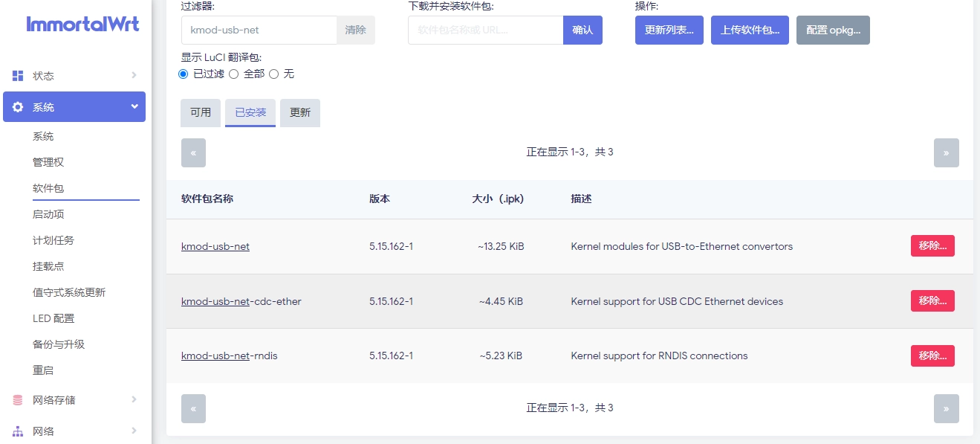Go to previous page using top arrow button
Image resolution: width=980 pixels, height=444 pixels.
[x=193, y=152]
